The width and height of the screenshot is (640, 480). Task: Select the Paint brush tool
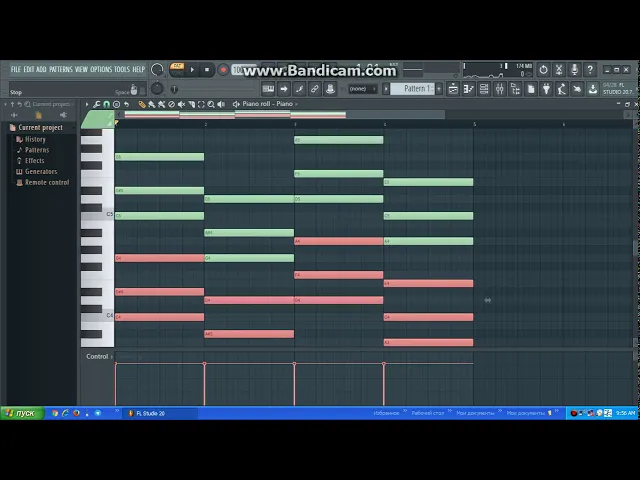(x=151, y=104)
